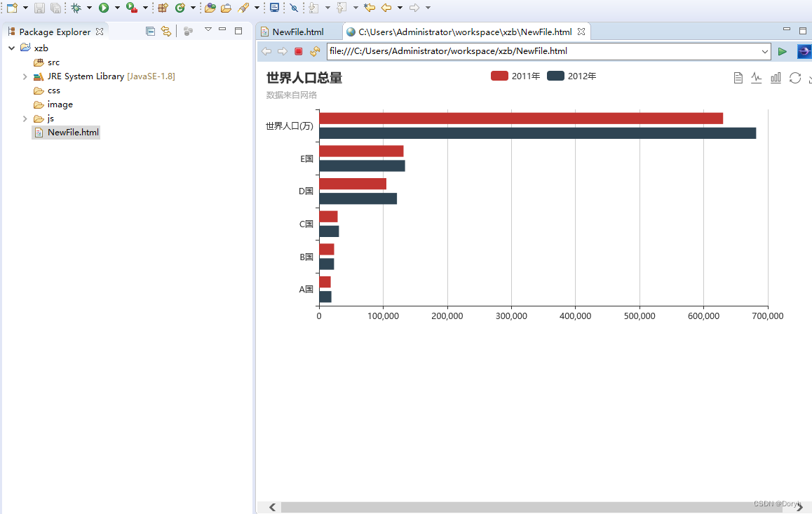Click the New file wizard toolbar icon
The width and height of the screenshot is (812, 514).
click(13, 8)
